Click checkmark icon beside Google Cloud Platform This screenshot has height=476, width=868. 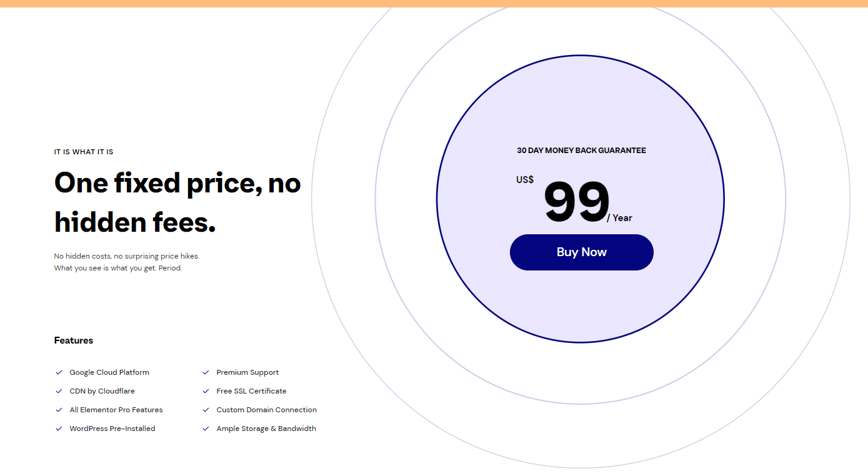(59, 372)
